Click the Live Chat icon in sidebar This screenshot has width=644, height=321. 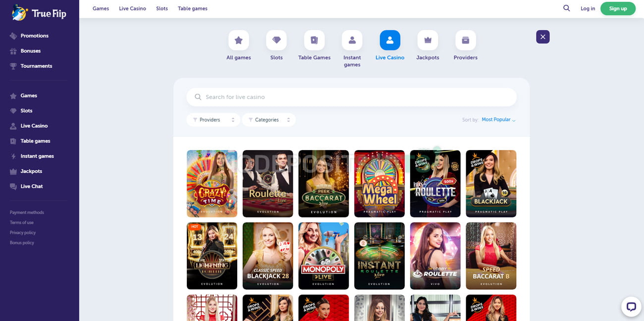click(13, 186)
